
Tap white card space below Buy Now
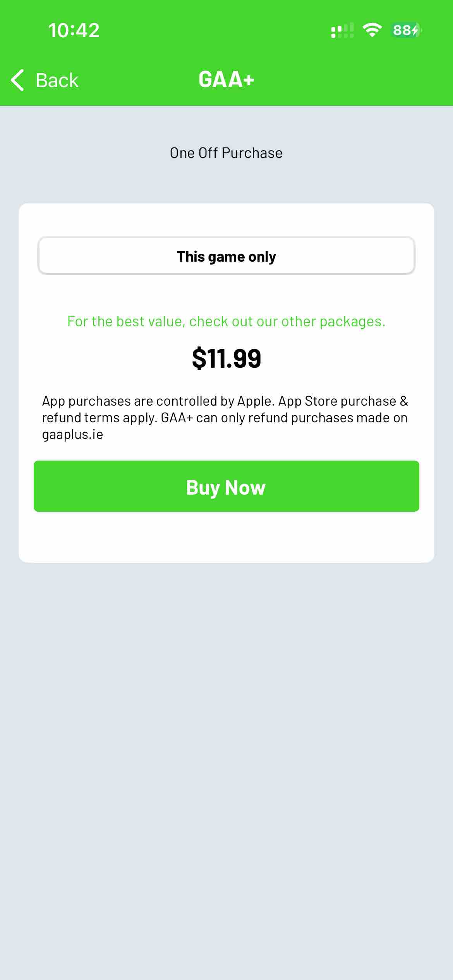tap(226, 537)
